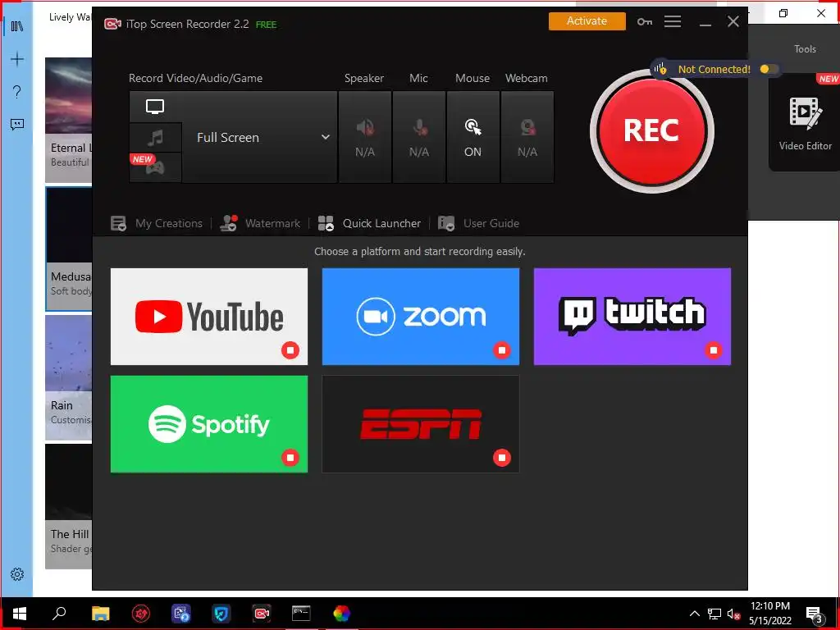Click the record dot on Twitch tile
840x630 pixels.
pyautogui.click(x=714, y=350)
